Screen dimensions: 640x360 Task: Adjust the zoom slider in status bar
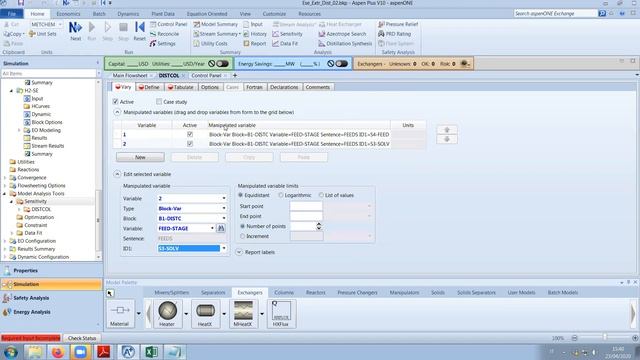click(x=604, y=338)
